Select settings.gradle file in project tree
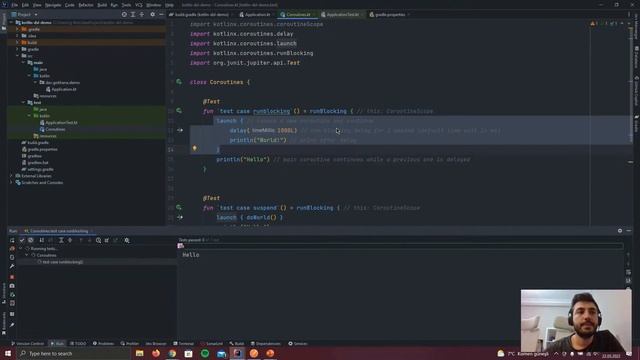 [38, 169]
